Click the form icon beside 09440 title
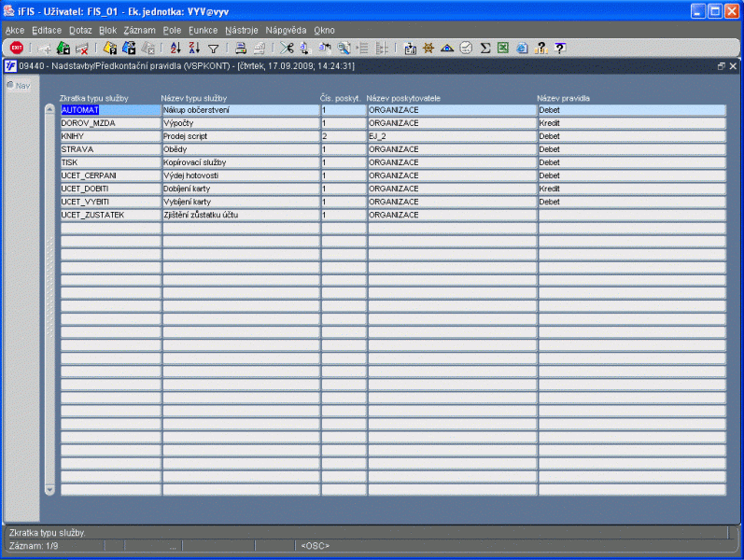This screenshot has width=744, height=560. (10, 66)
